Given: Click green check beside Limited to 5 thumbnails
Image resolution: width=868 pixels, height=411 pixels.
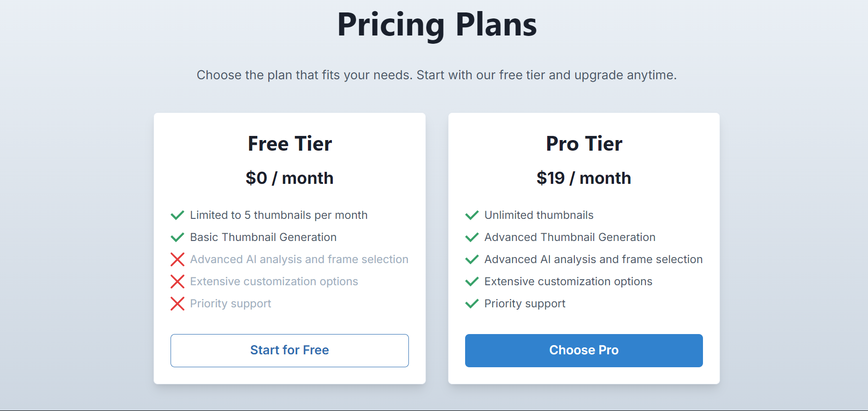Looking at the screenshot, I should tap(177, 215).
